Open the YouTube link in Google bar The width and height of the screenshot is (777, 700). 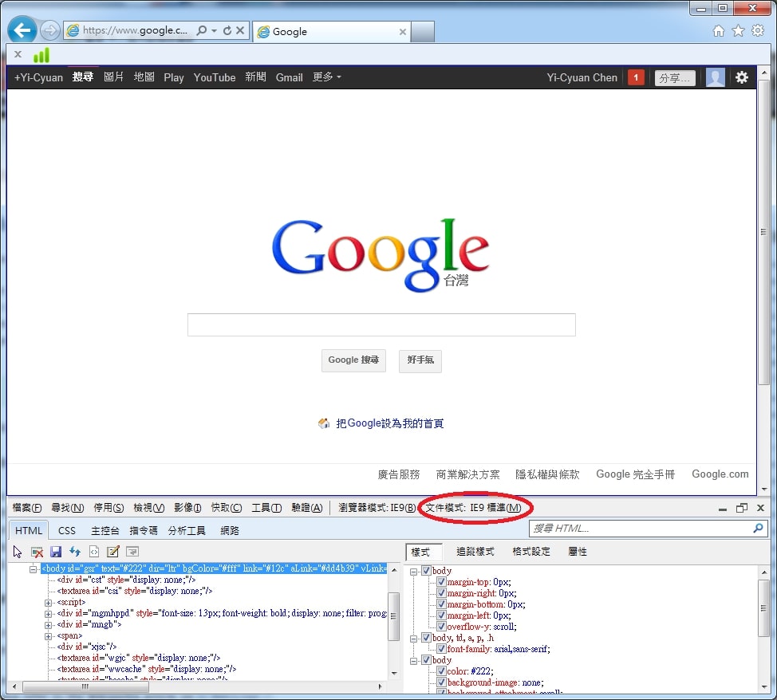[215, 77]
